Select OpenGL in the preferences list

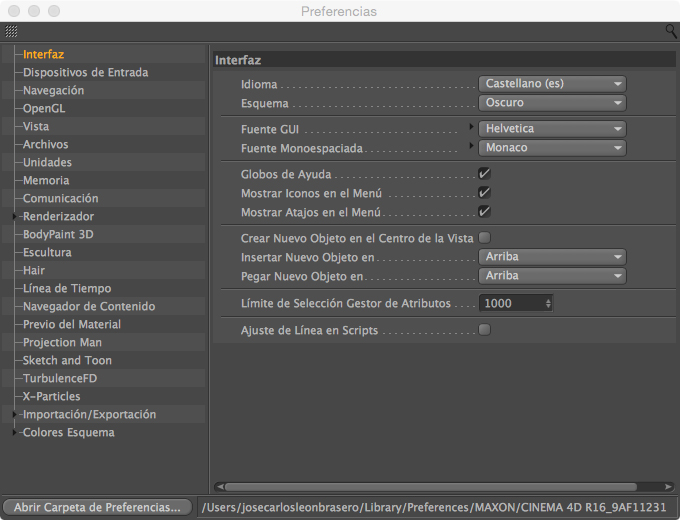[44, 108]
